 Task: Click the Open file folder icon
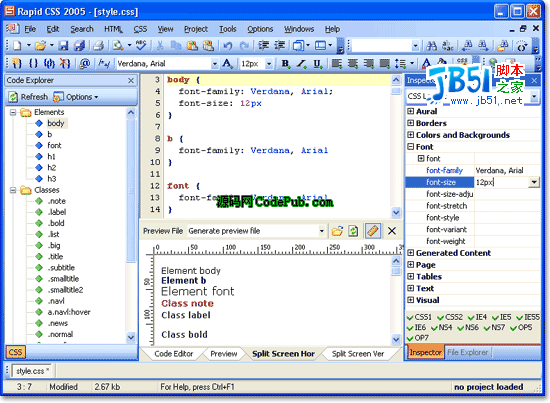(x=40, y=46)
